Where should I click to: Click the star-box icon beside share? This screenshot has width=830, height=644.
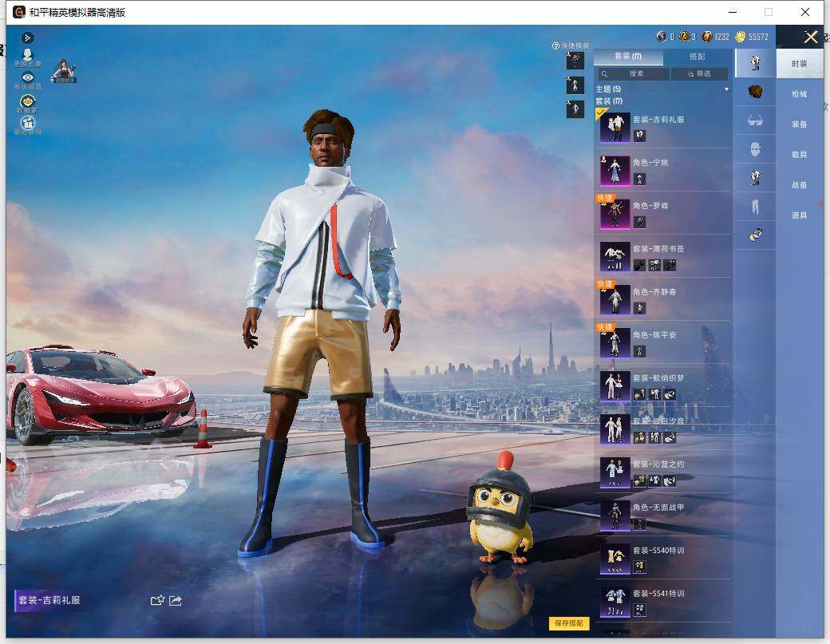point(157,601)
